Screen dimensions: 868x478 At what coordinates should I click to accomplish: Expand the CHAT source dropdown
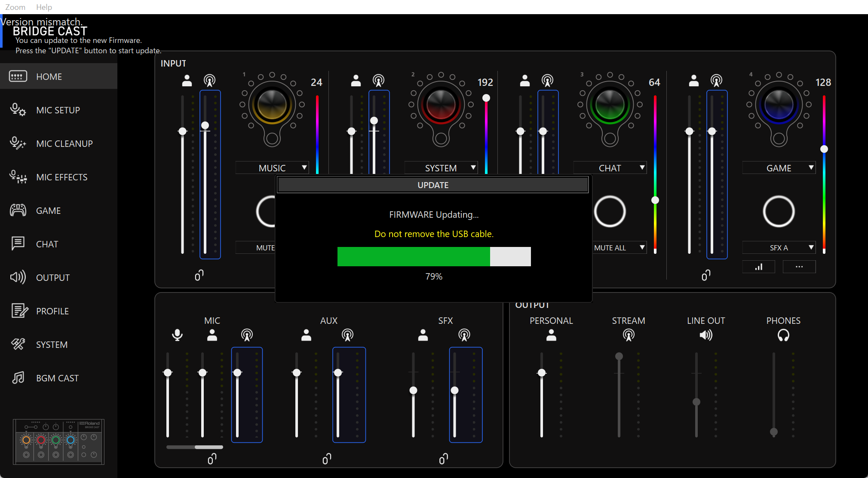point(610,168)
